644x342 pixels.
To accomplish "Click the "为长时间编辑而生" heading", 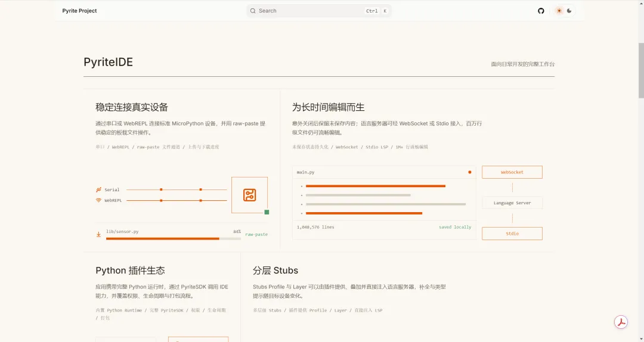I will click(x=328, y=108).
